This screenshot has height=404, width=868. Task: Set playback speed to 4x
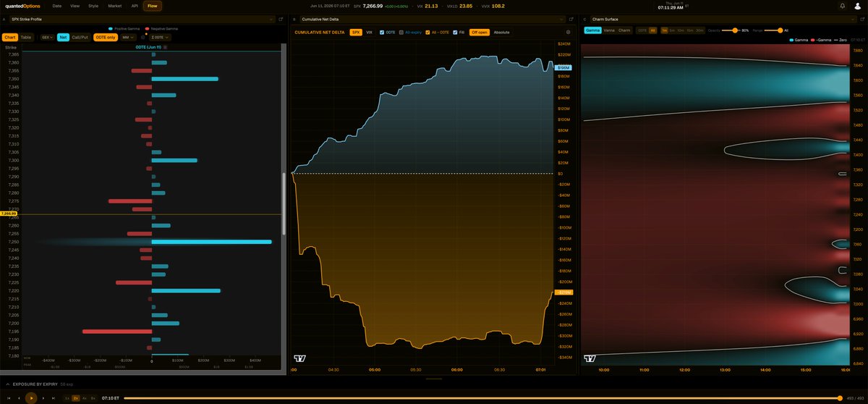pos(84,398)
